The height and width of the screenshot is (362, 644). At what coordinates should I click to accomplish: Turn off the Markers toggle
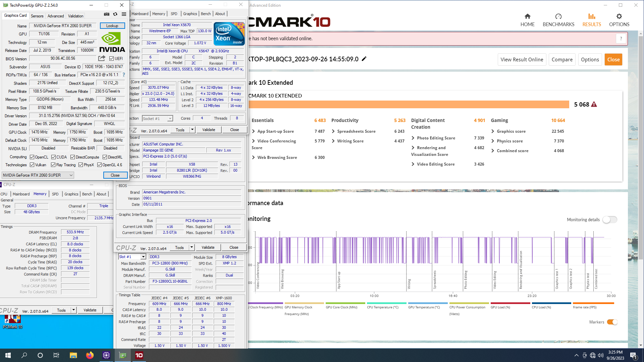[x=612, y=322]
